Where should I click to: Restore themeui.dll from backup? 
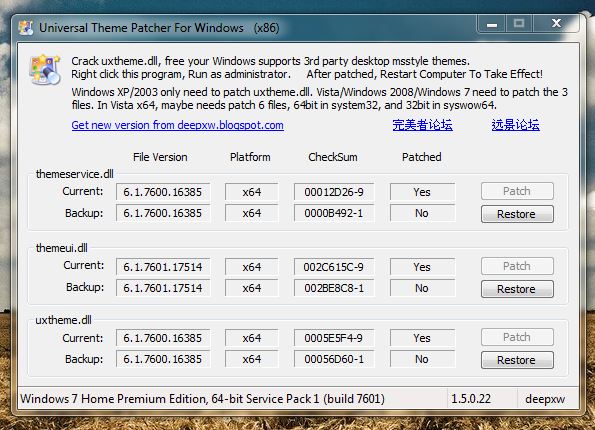coord(517,289)
